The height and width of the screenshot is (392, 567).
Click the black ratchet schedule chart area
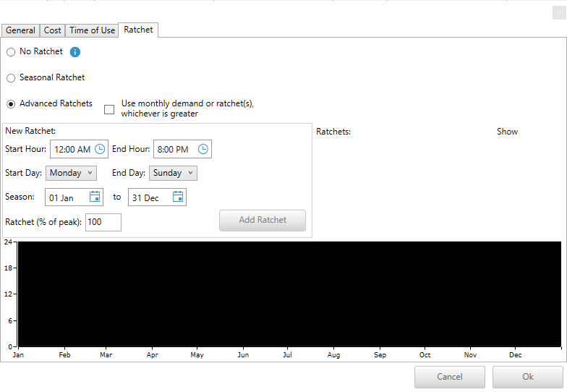click(x=289, y=294)
